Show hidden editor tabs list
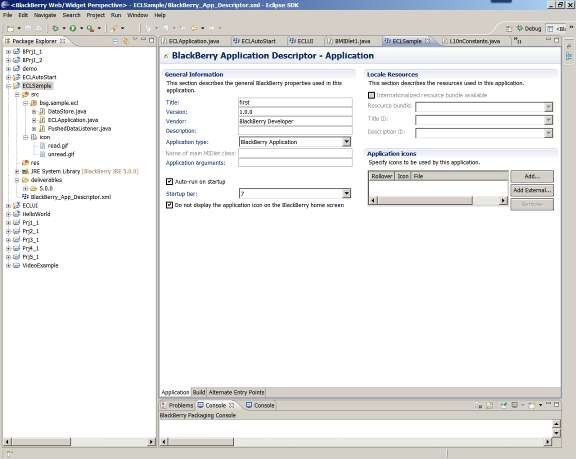This screenshot has height=459, width=576. [x=518, y=40]
